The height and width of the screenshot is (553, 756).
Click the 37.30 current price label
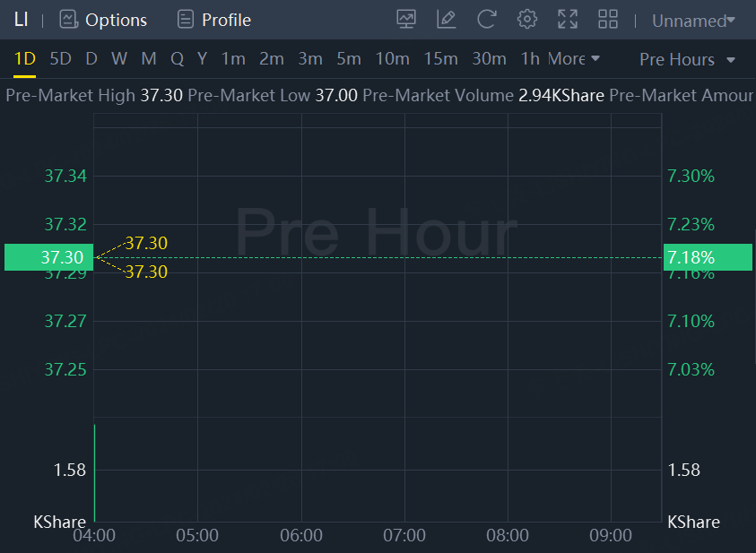pos(48,257)
